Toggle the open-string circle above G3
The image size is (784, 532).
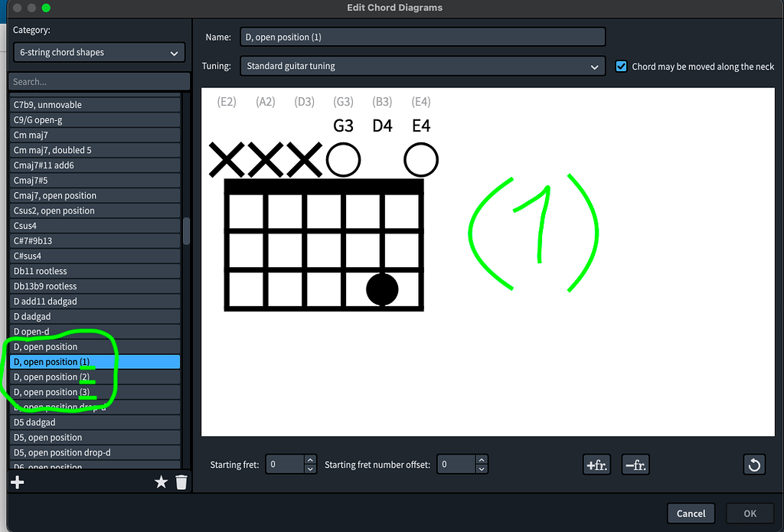pyautogui.click(x=343, y=159)
